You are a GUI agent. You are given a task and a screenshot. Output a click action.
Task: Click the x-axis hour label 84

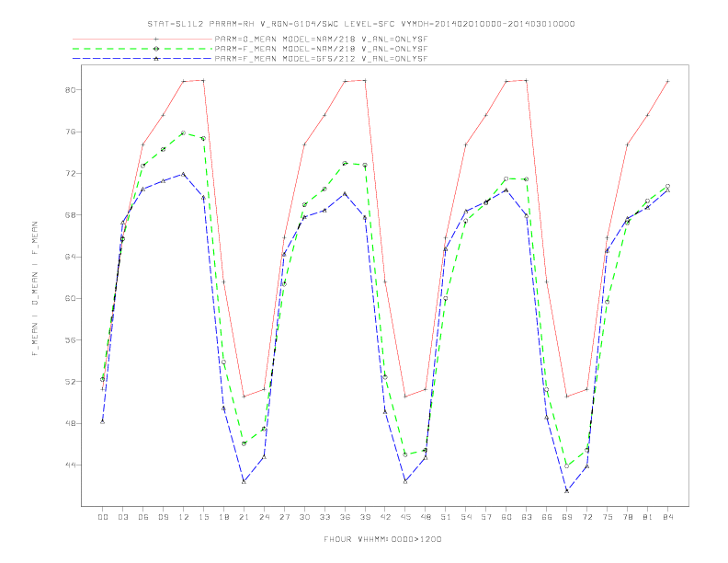pyautogui.click(x=668, y=517)
